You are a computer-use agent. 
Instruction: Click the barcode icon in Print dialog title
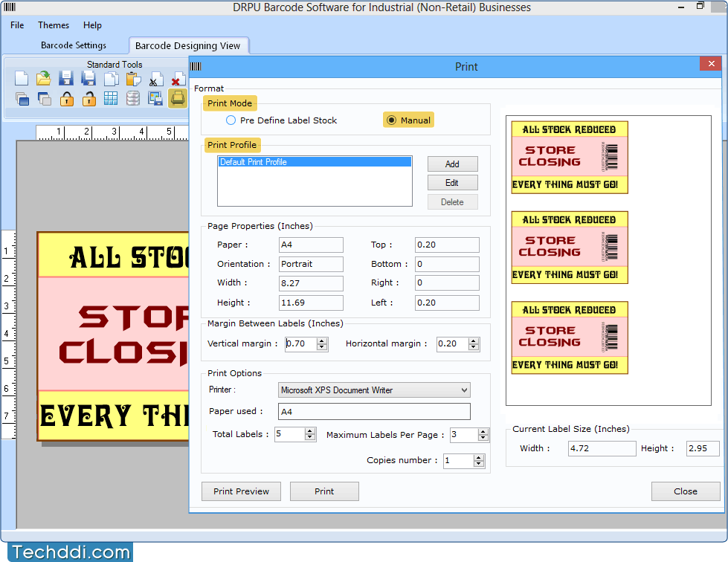coord(196,66)
